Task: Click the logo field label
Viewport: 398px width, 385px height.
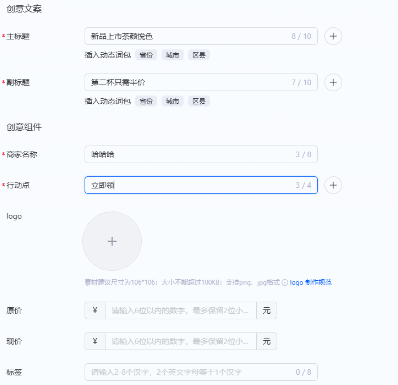Action: (x=14, y=216)
